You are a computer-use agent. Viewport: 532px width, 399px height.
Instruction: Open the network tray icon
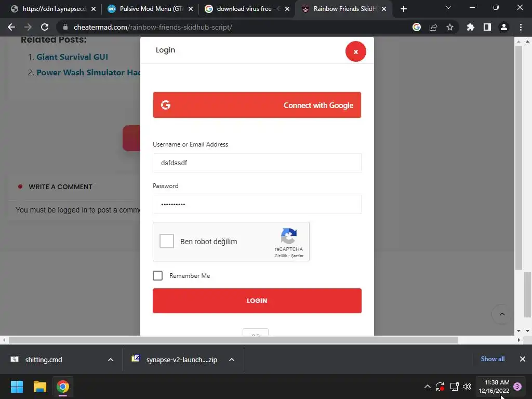pos(454,387)
